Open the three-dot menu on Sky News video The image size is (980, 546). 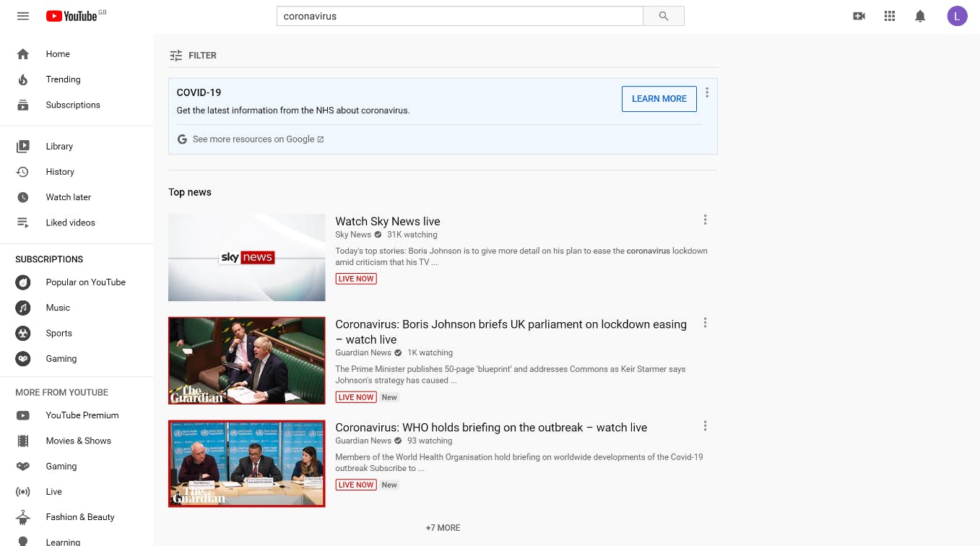click(x=705, y=220)
